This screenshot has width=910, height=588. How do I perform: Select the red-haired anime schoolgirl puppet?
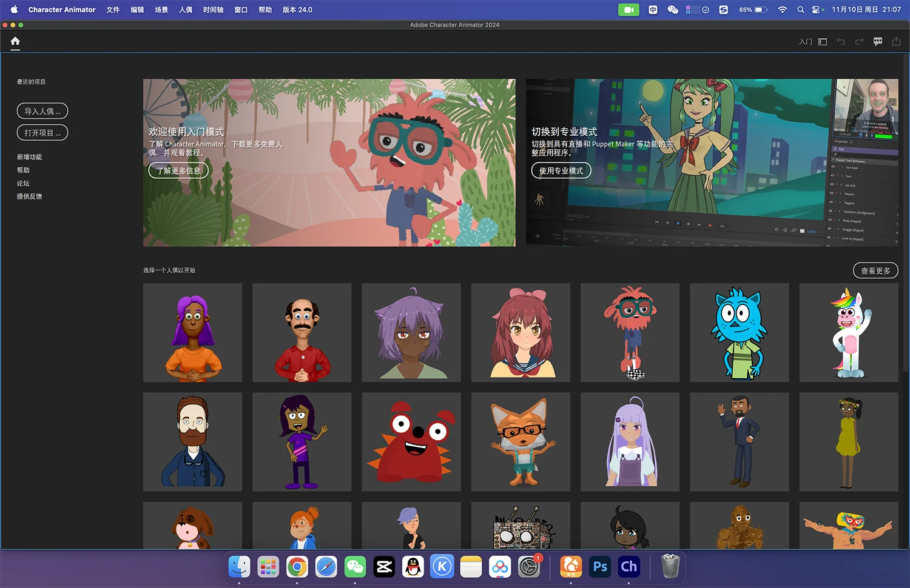[x=521, y=333]
